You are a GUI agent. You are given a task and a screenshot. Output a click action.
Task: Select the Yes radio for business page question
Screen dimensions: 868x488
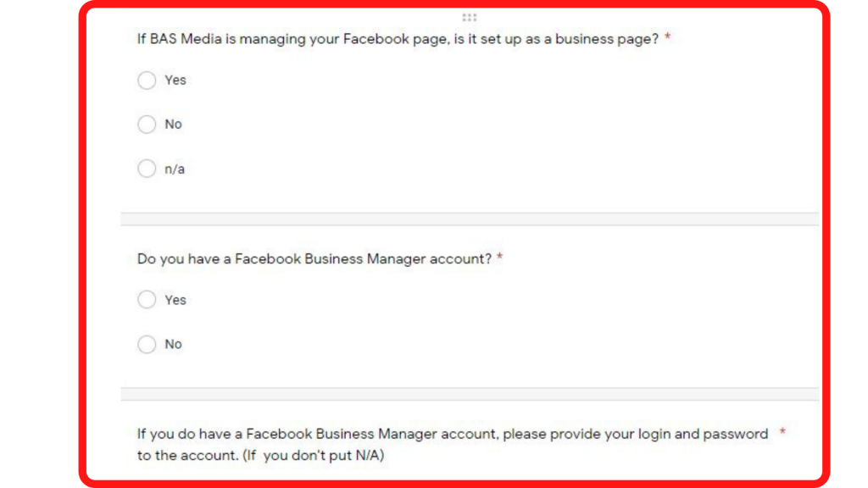(147, 80)
